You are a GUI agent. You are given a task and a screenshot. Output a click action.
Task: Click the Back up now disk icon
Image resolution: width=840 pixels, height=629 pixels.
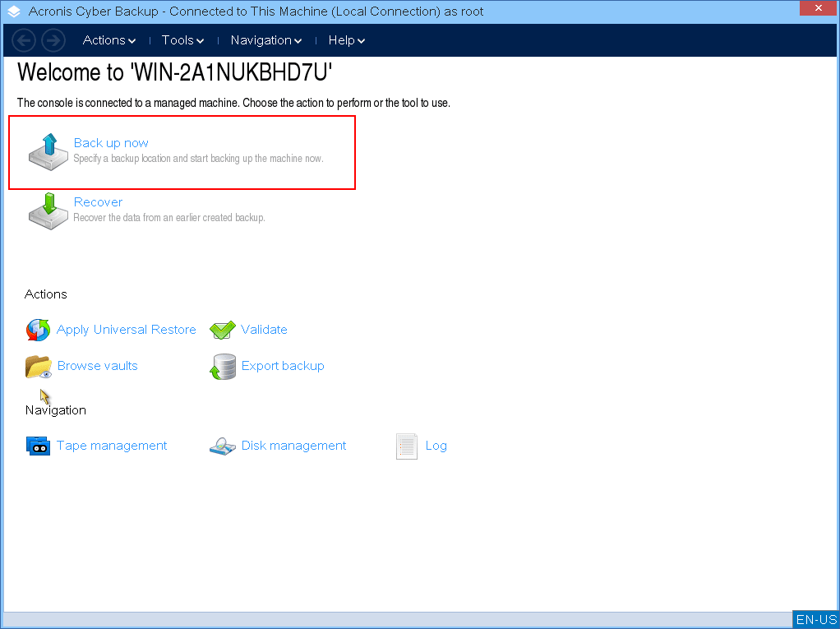tap(48, 151)
